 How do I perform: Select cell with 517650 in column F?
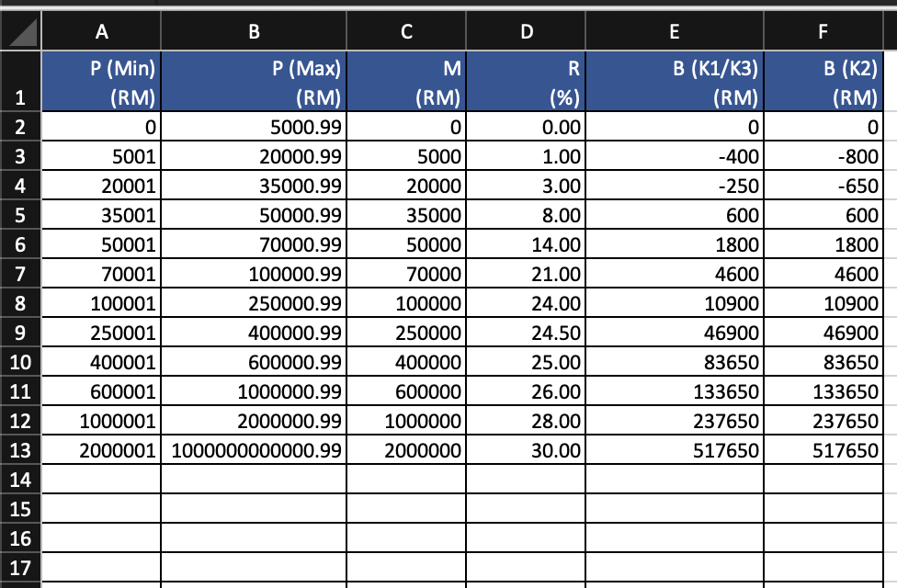[823, 450]
